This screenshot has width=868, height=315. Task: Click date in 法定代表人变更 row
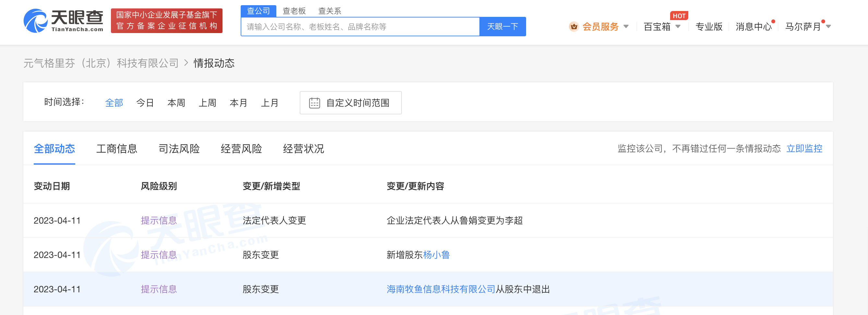[57, 220]
